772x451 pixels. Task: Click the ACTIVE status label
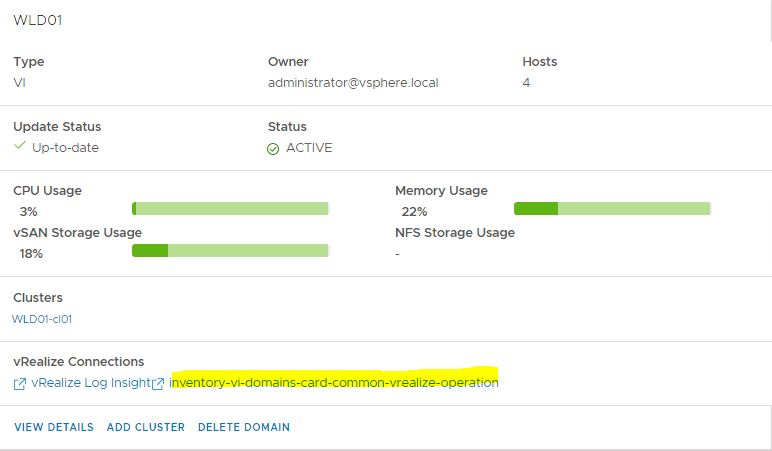pos(309,148)
